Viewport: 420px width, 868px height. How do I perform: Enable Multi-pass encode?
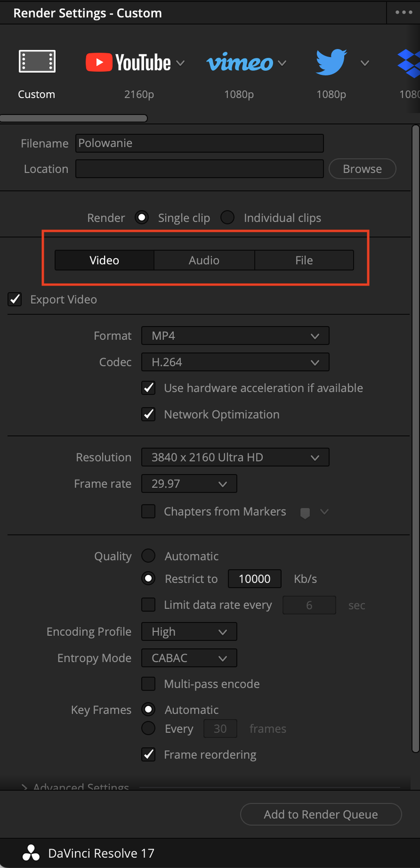(x=148, y=684)
